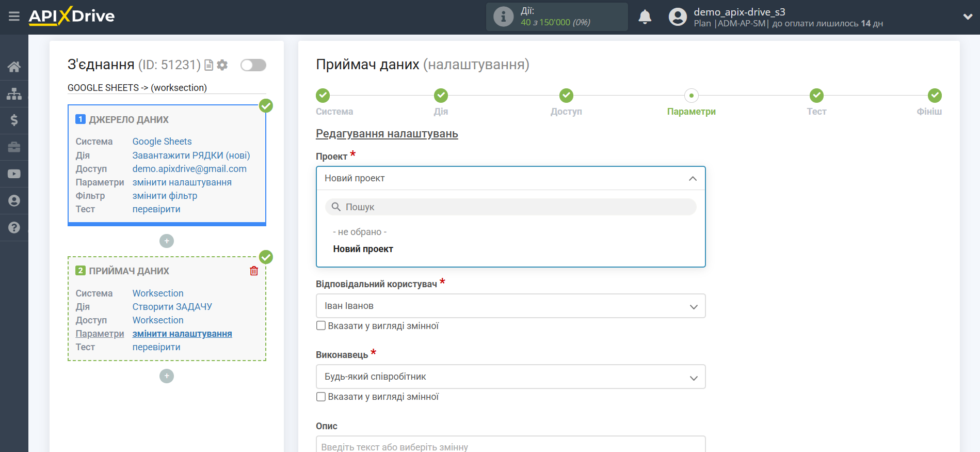
Task: Delete the data receiver block with trash icon
Action: pyautogui.click(x=254, y=271)
